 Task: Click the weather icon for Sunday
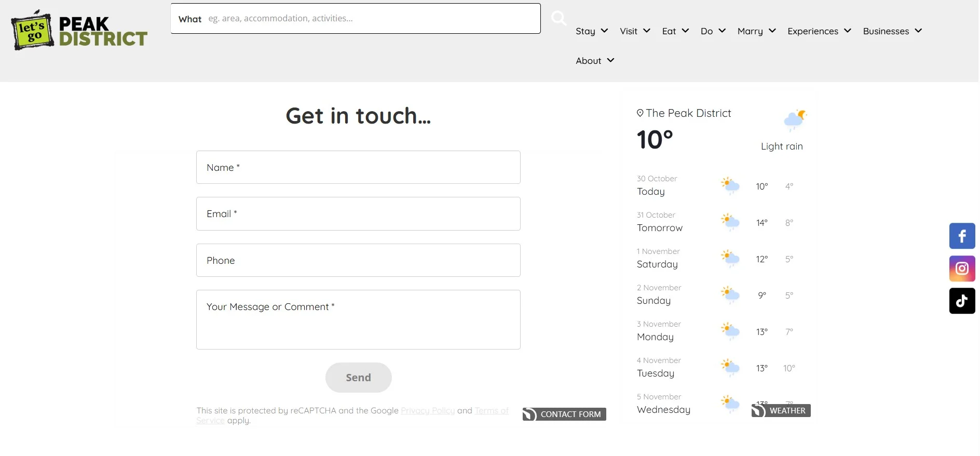click(730, 294)
